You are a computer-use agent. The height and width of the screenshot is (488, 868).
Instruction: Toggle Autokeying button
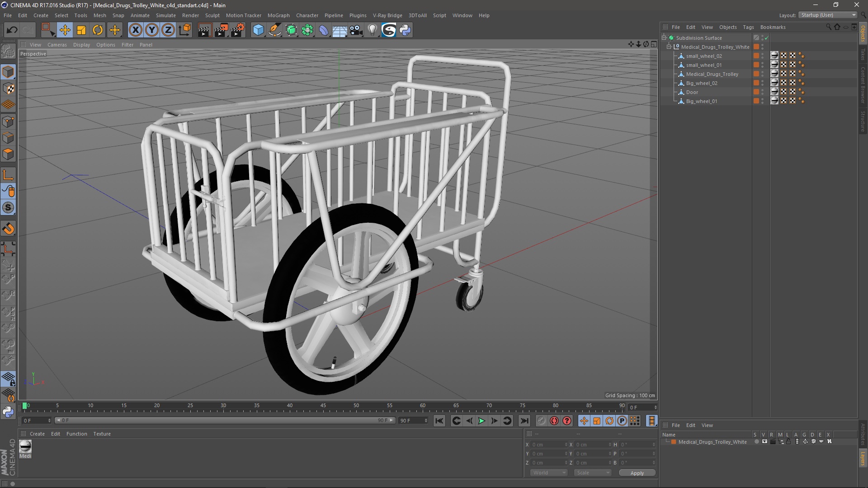(554, 421)
